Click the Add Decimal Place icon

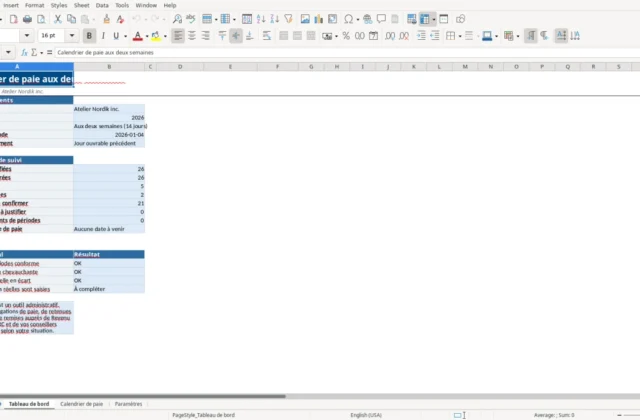click(390, 36)
